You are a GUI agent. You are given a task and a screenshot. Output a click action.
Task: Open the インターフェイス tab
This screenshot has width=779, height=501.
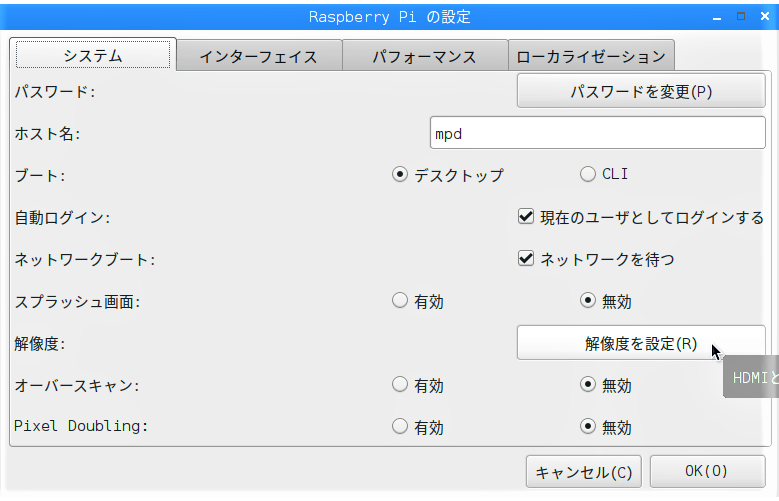coord(259,56)
